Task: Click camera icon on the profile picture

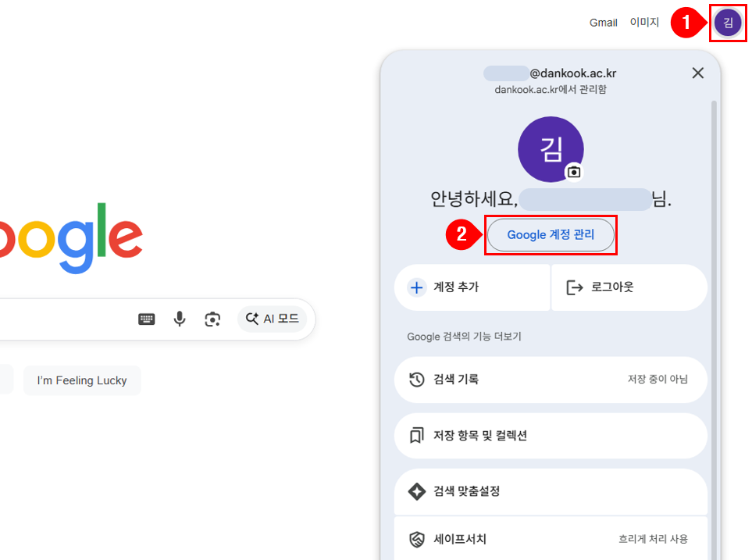Action: 574,172
